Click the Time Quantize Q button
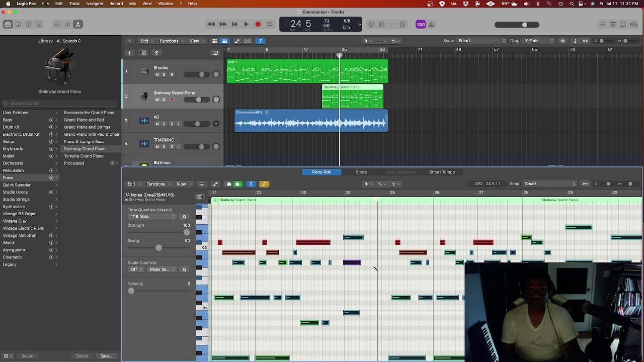Screen dimensions: 644x362 pos(184,217)
